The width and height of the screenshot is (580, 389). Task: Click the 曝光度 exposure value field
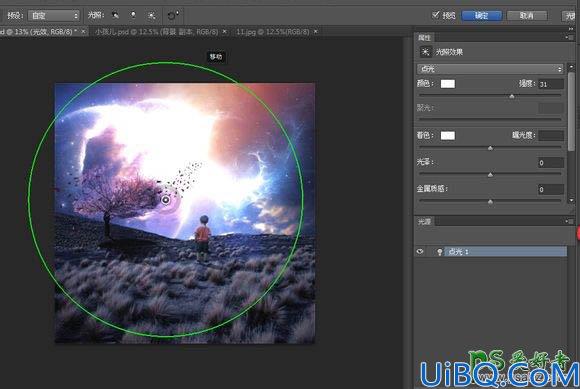[x=551, y=135]
